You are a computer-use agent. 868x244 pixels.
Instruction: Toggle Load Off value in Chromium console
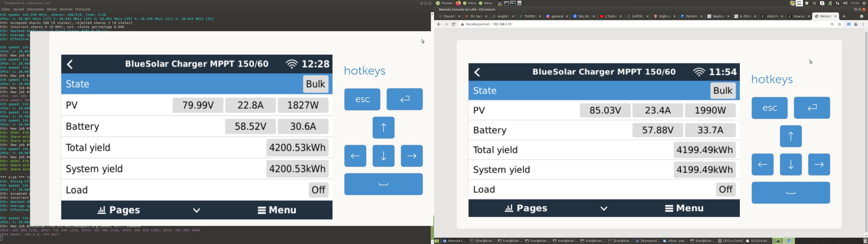[x=725, y=189]
